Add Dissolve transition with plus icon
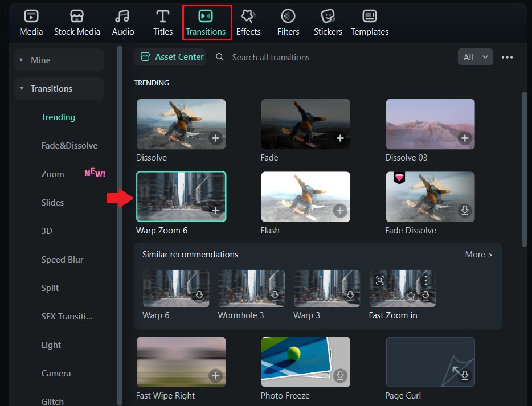The height and width of the screenshot is (406, 532). point(215,138)
